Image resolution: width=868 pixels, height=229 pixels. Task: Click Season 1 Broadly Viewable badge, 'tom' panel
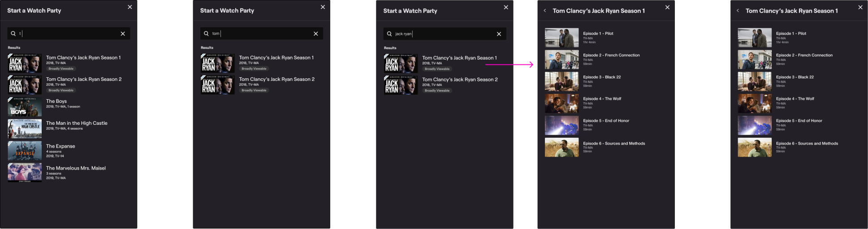pyautogui.click(x=254, y=69)
